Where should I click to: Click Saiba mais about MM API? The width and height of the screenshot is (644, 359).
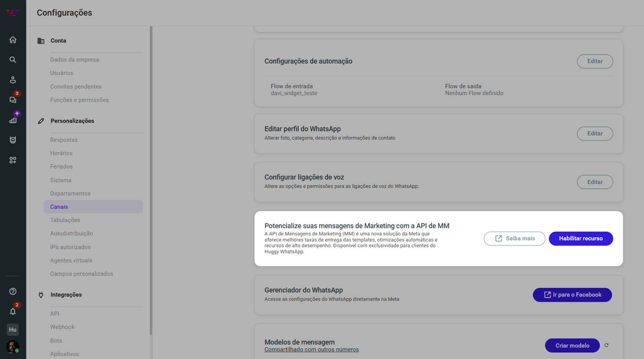click(514, 238)
